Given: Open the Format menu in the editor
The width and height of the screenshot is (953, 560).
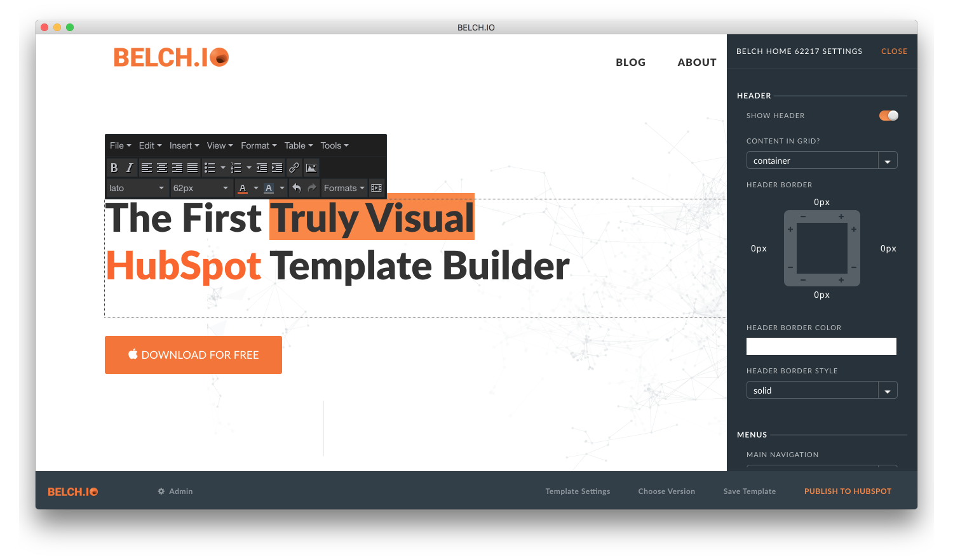Looking at the screenshot, I should point(259,145).
